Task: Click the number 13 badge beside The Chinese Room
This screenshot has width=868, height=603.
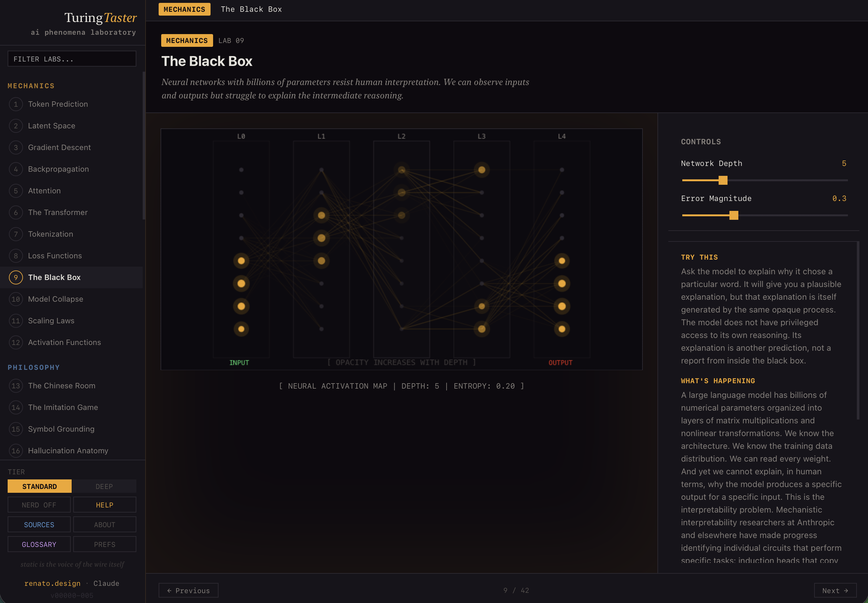Action: [16, 386]
